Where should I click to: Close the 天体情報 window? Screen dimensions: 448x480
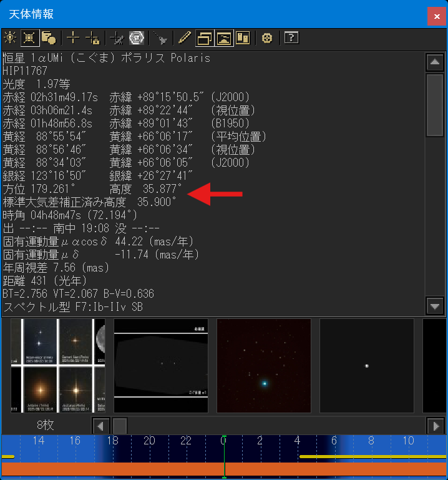[x=436, y=16]
